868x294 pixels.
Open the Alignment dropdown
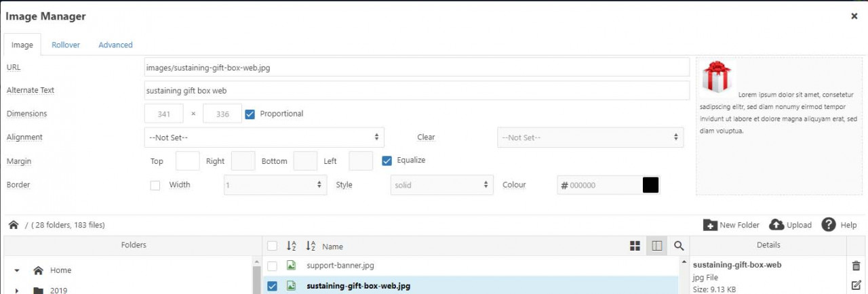point(264,138)
